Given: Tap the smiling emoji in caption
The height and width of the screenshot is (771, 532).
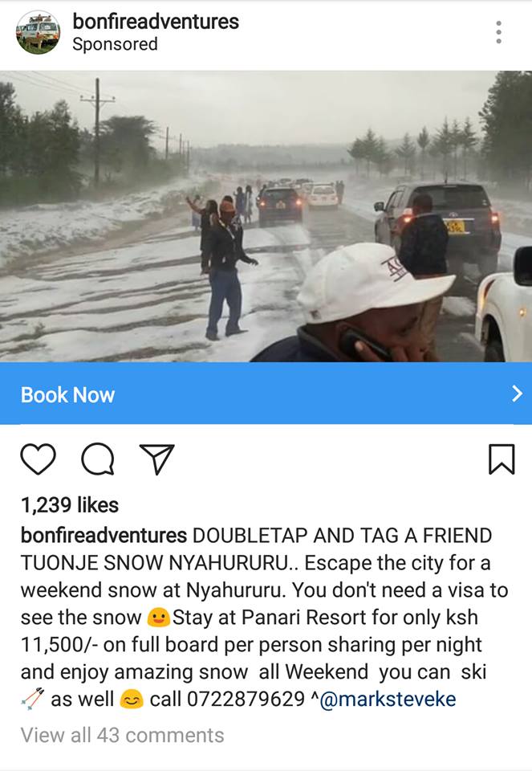Looking at the screenshot, I should (158, 618).
